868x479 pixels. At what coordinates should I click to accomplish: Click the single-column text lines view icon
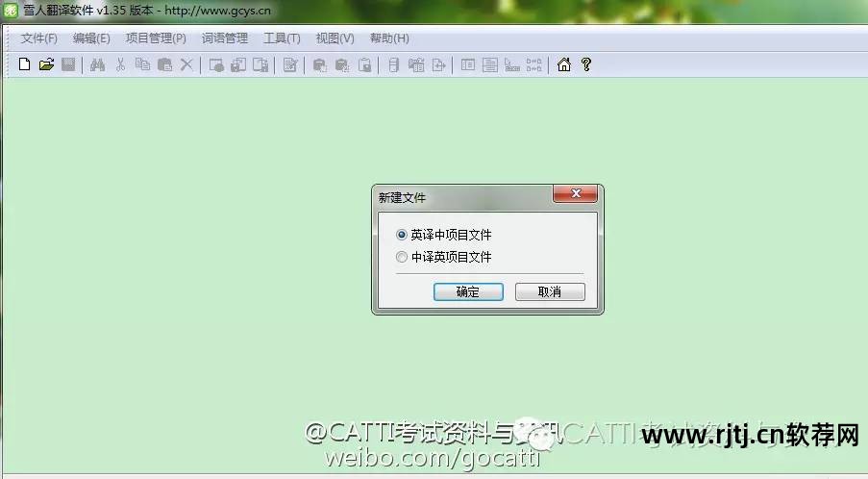[490, 64]
